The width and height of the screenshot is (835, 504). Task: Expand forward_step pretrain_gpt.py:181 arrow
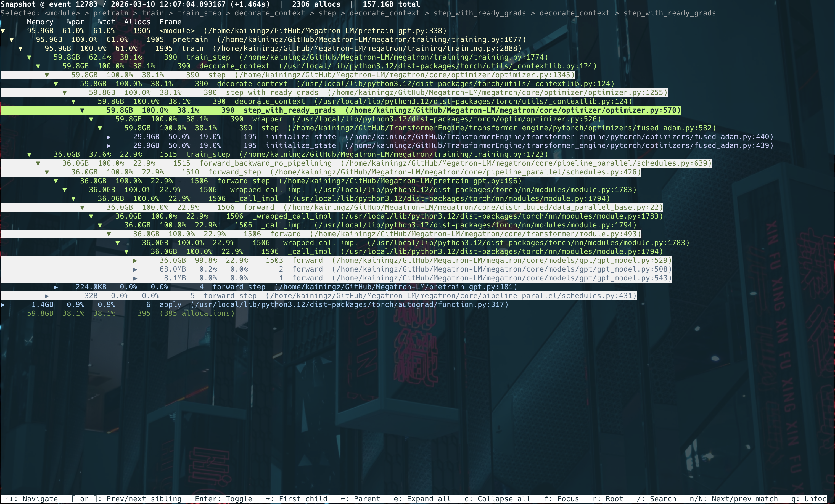[x=56, y=287]
